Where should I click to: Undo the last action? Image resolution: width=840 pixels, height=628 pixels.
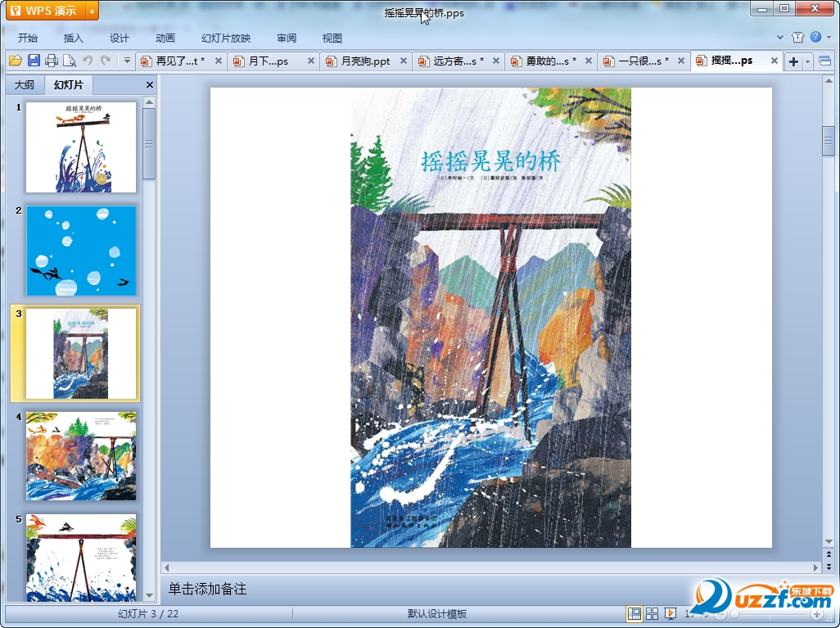(88, 61)
